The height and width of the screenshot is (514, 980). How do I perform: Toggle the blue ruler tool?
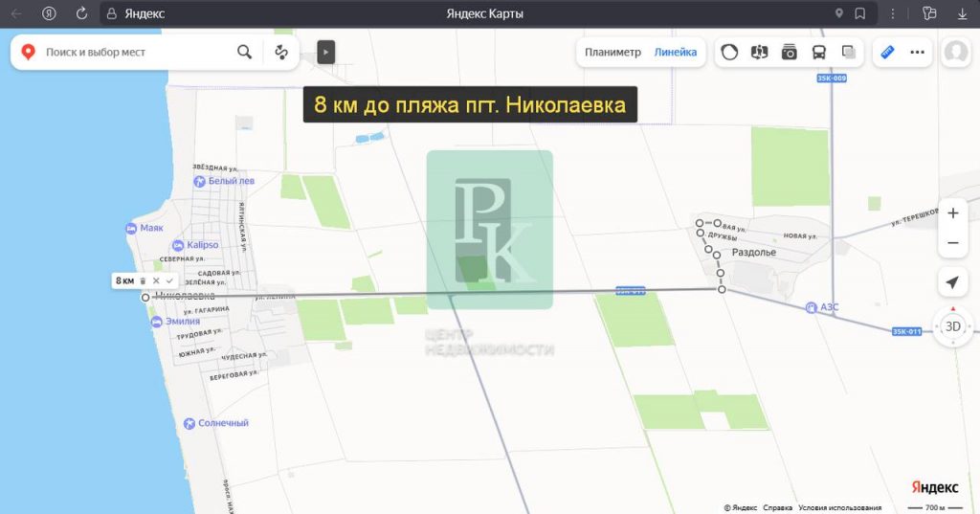point(887,52)
